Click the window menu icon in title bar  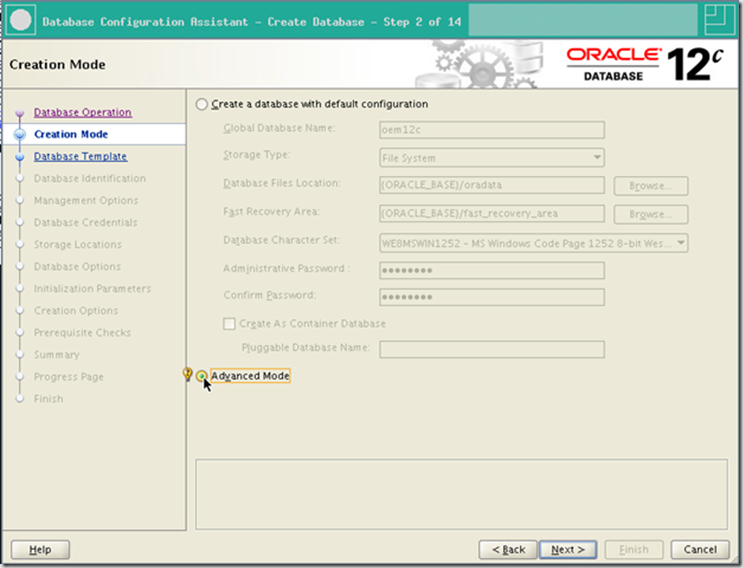(20, 20)
